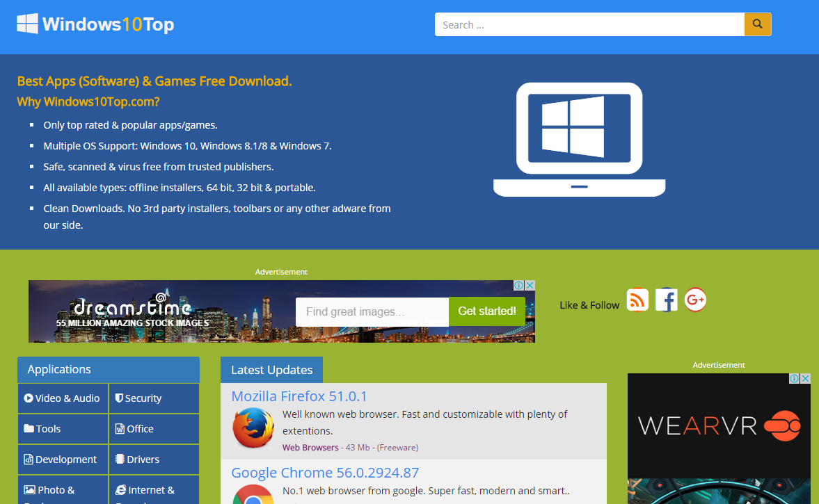The height and width of the screenshot is (504, 819).
Task: Click the Best Apps & Games Free Download heading
Action: [x=154, y=81]
